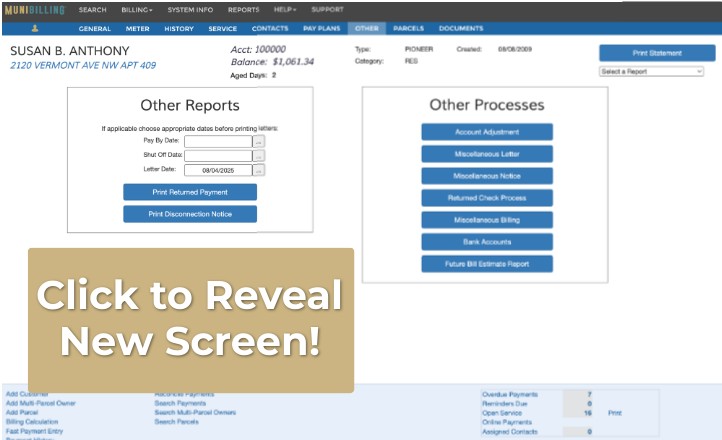Open the Fast Payment Entry link
This screenshot has height=440, width=722.
click(35, 431)
